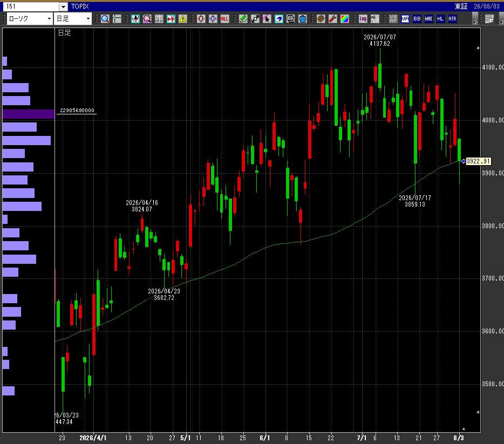504x444 pixels.
Task: Click the blue trash can delete icon
Action: click(303, 19)
